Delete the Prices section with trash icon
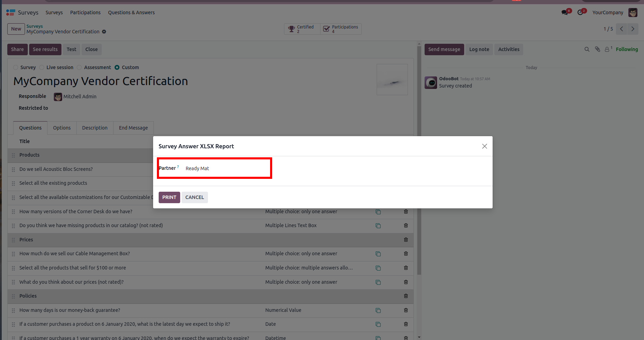Screen dimensions: 644x340 [406, 240]
